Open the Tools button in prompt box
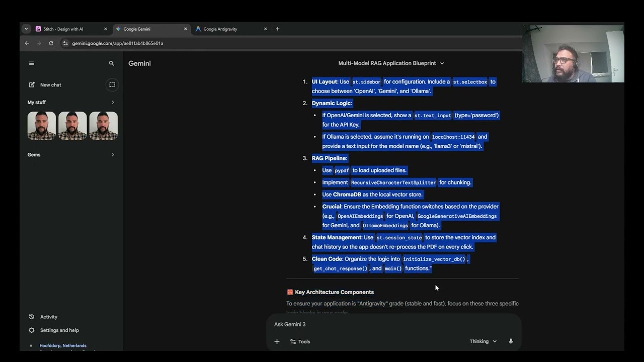Viewport: 644px width, 362px height. point(300,342)
